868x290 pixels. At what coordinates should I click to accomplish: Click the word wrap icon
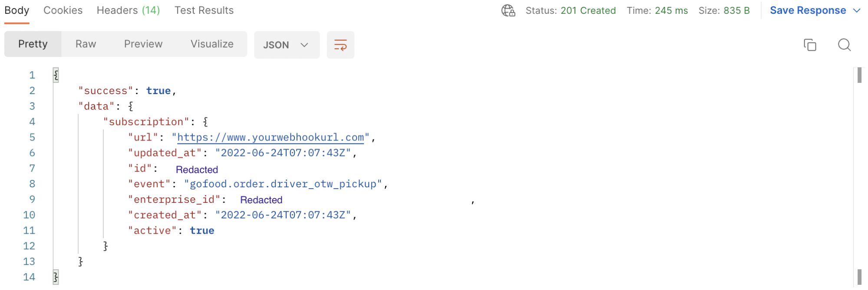(x=340, y=45)
